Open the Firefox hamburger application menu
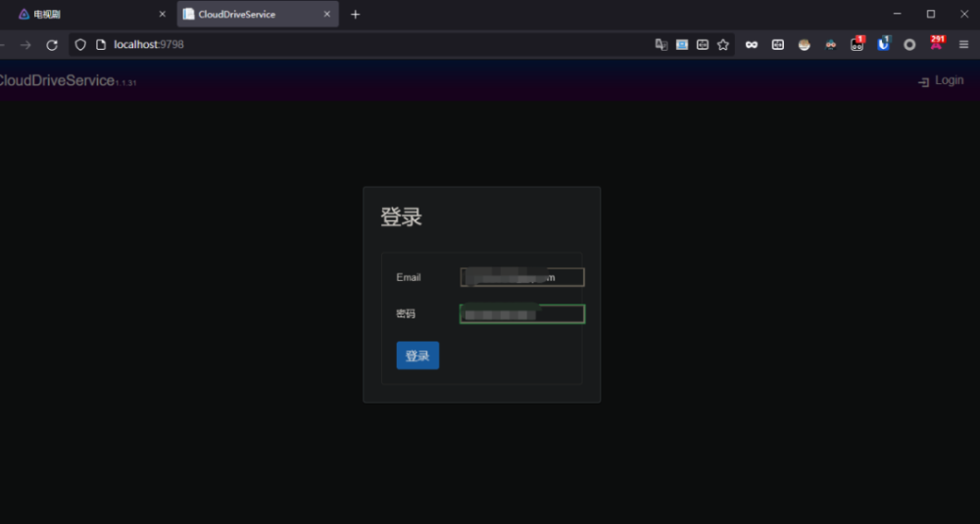 [x=963, y=45]
